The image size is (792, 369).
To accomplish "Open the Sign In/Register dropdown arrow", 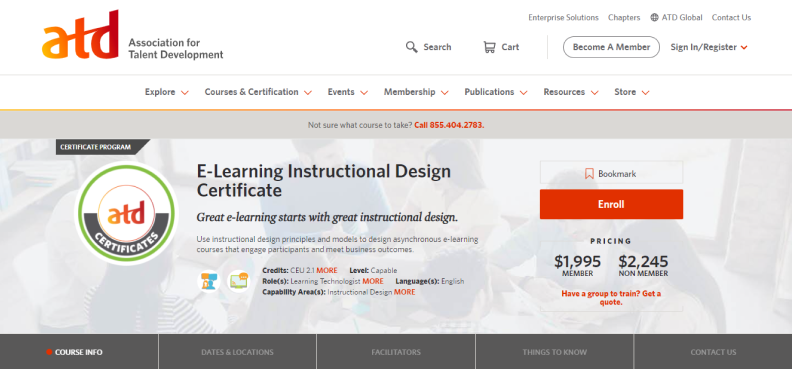I will [x=744, y=48].
